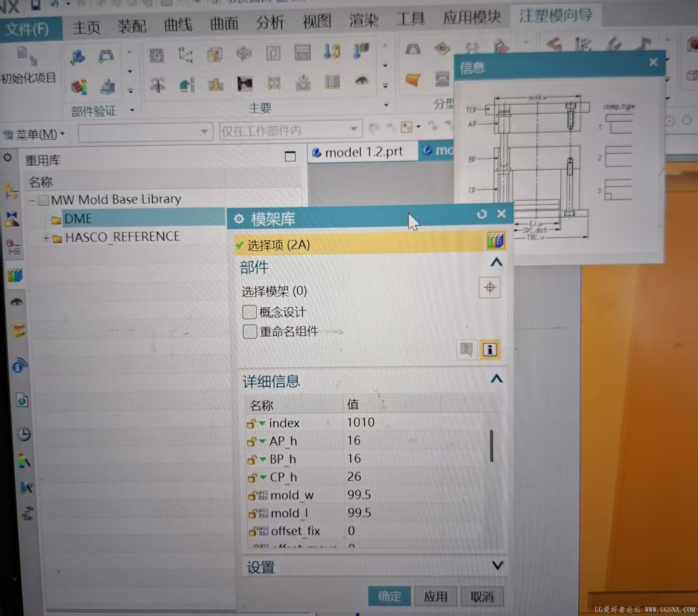Screen dimensions: 698x616
Task: Click the eye icon in 主要 ribbon group
Action: coord(362,81)
